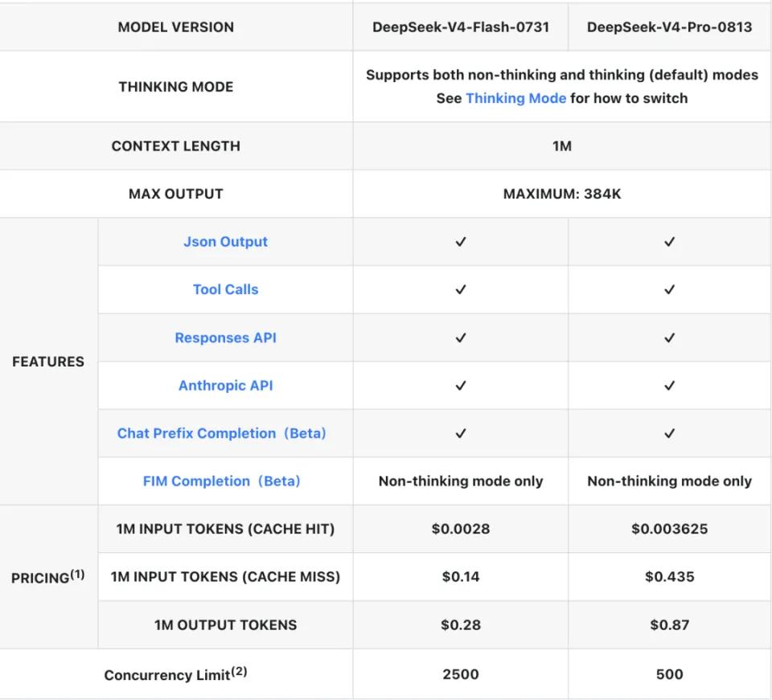This screenshot has width=772, height=700.
Task: Click Flash column Non-thinking mode only cell
Action: pyautogui.click(x=460, y=481)
